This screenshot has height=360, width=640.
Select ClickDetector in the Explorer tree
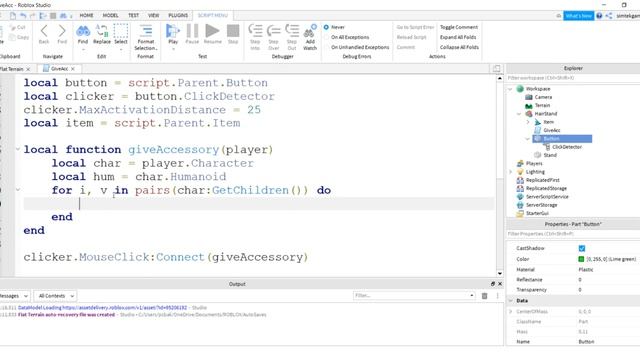[567, 147]
